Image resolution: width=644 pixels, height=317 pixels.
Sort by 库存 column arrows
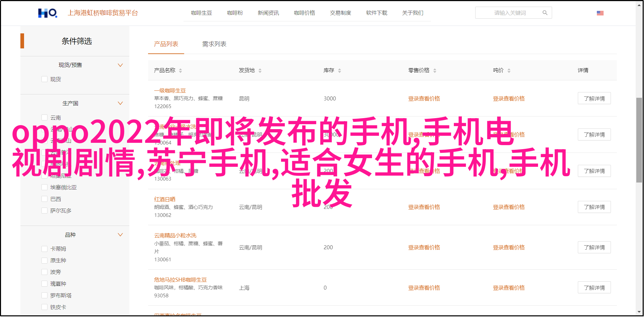tap(340, 70)
